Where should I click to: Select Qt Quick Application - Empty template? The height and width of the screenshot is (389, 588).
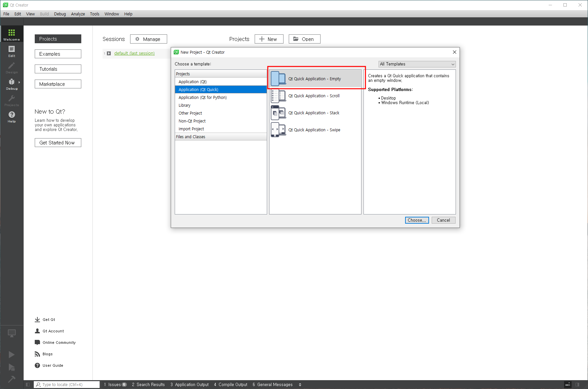[315, 79]
